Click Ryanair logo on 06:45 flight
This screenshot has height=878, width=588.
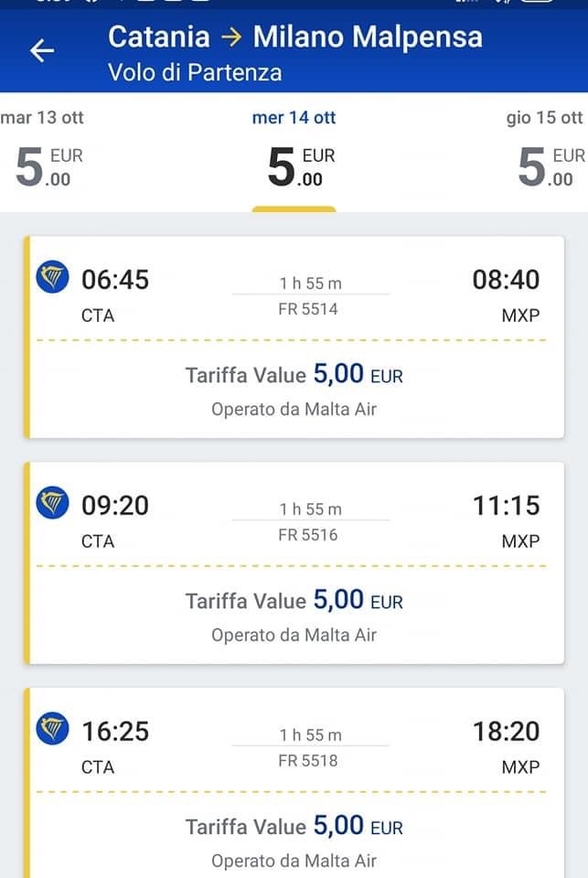click(52, 276)
